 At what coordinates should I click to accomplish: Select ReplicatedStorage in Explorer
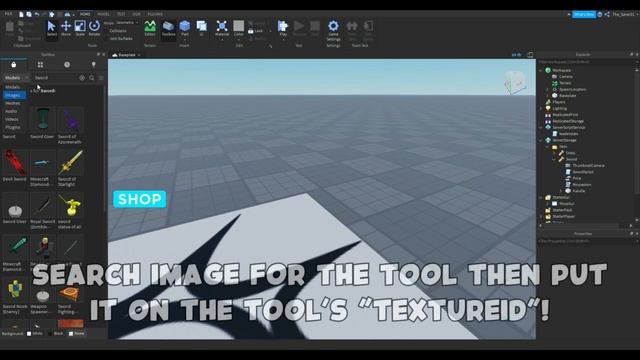(x=564, y=121)
